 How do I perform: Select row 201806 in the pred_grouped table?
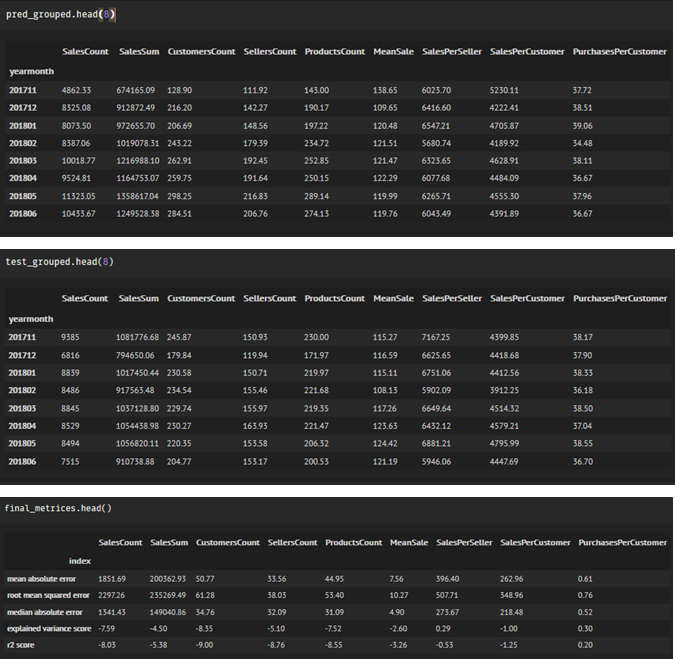click(338, 213)
